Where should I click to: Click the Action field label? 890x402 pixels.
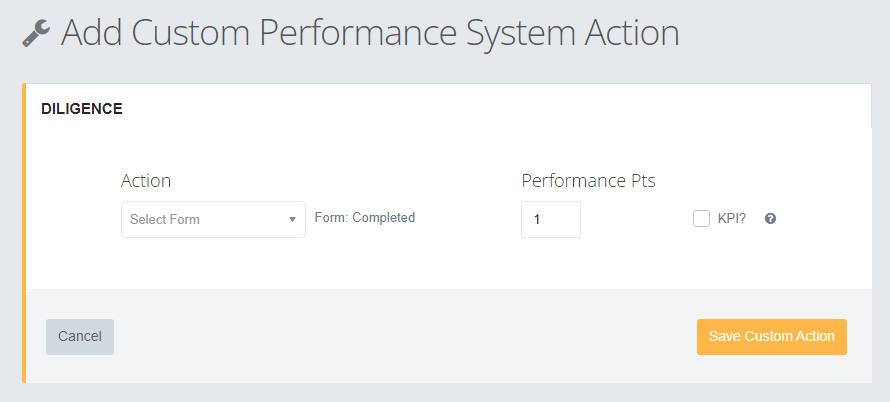(146, 181)
